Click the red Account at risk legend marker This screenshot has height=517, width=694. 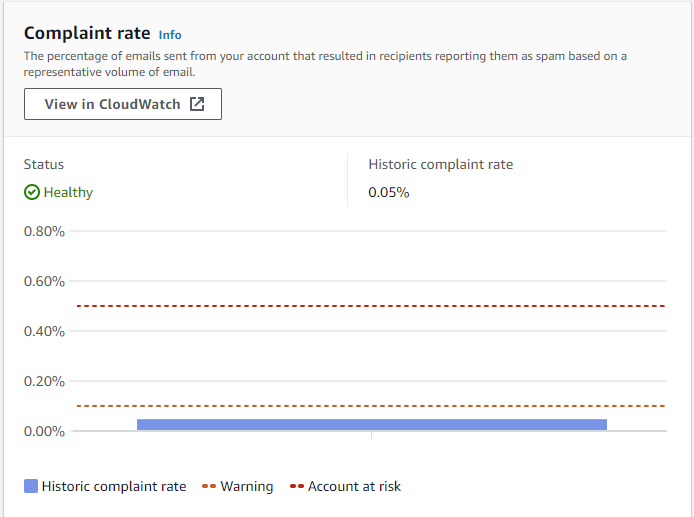(x=296, y=486)
